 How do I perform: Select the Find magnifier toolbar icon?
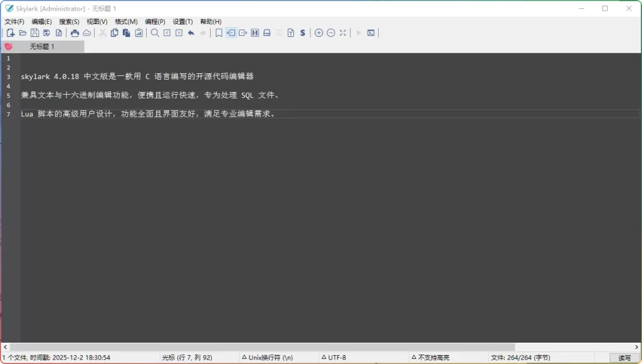(154, 33)
